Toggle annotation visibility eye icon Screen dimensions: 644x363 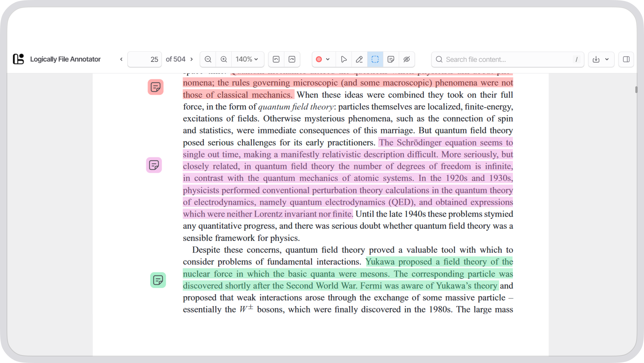[x=407, y=59]
